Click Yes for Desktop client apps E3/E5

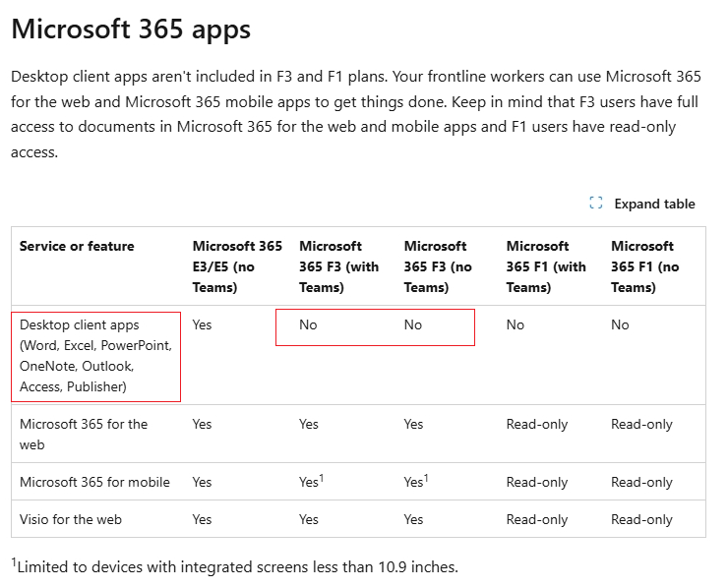click(202, 324)
